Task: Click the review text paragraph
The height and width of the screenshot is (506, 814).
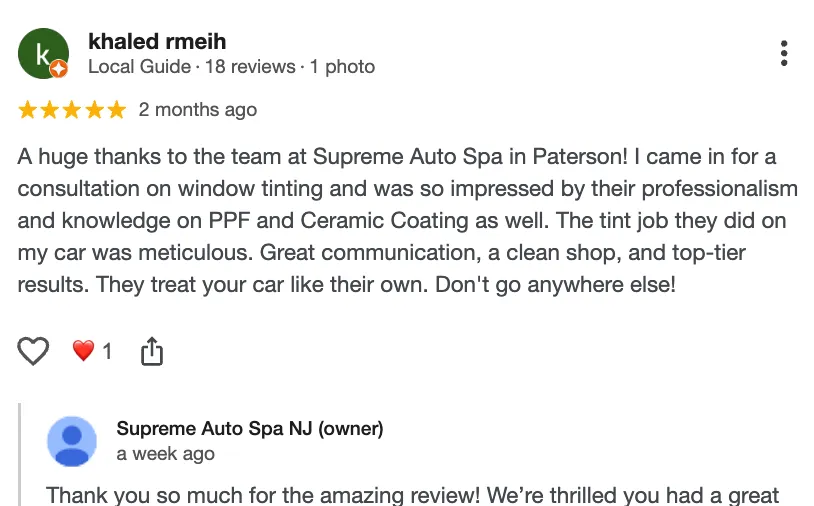Action: [400, 220]
